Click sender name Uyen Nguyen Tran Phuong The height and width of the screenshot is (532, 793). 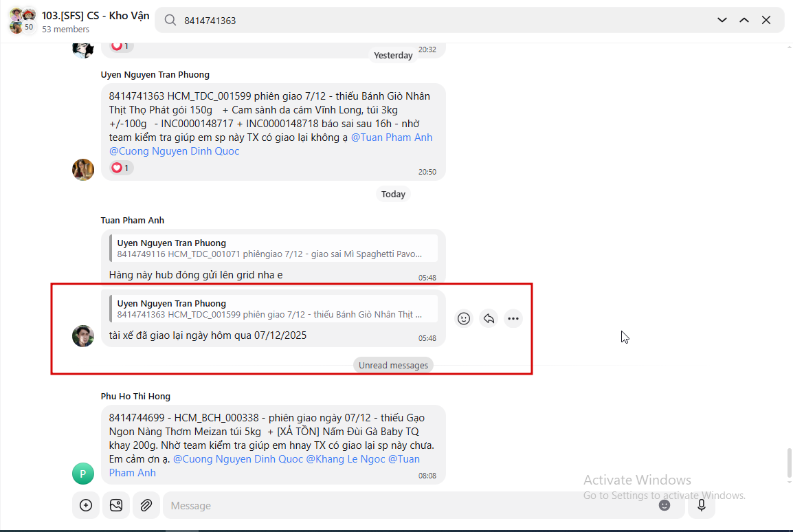(155, 75)
